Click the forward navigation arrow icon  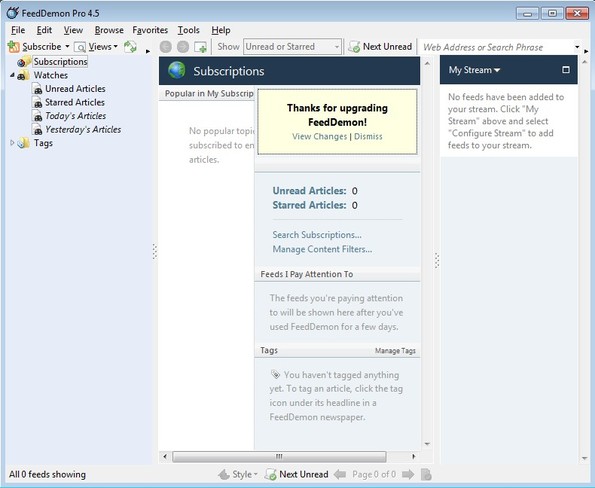(x=183, y=47)
